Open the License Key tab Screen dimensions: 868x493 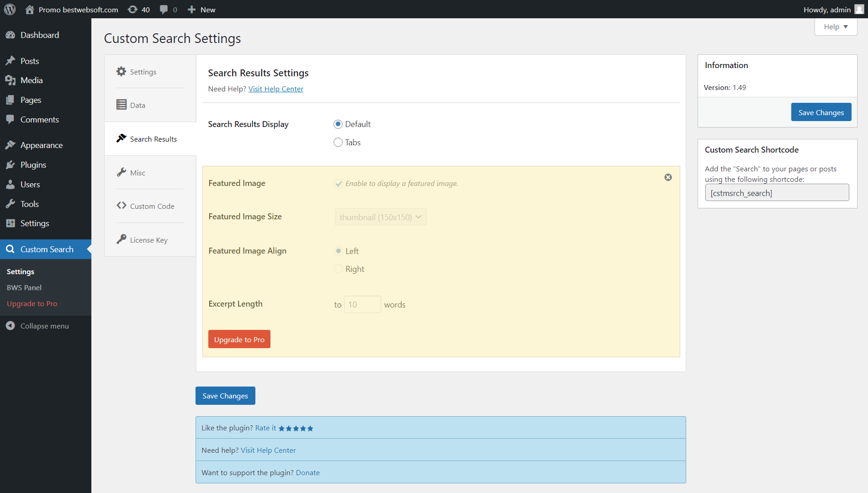coord(148,240)
